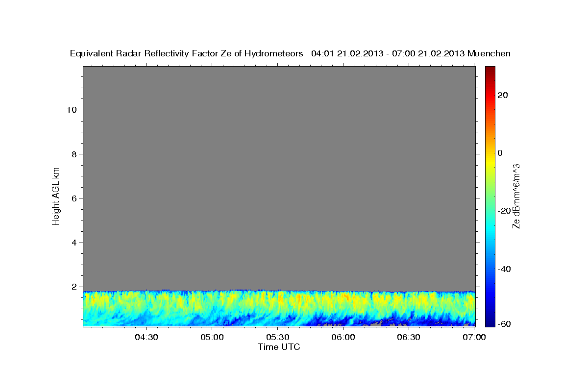Click the reflectivity cloud layer below 2 km
The width and height of the screenshot is (588, 392).
point(279,309)
